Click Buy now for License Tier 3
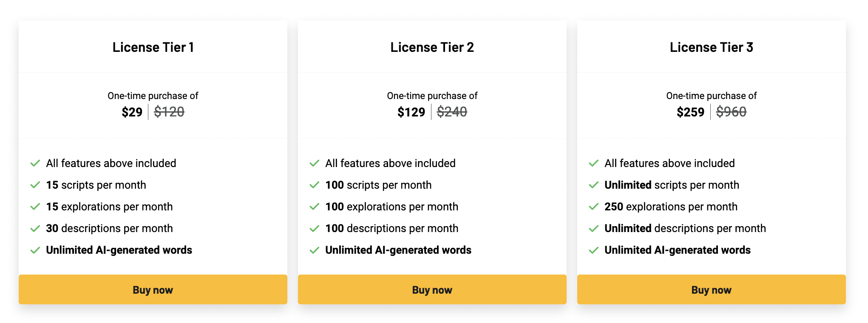Screen dimensions: 868x323 (711, 290)
